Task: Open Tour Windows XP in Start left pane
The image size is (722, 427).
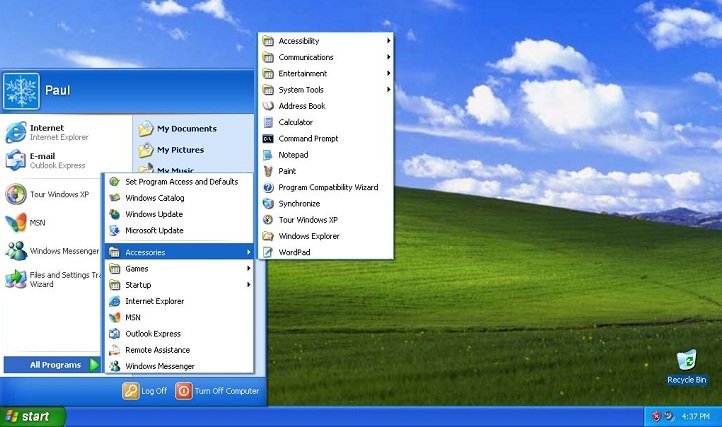Action: (52, 194)
